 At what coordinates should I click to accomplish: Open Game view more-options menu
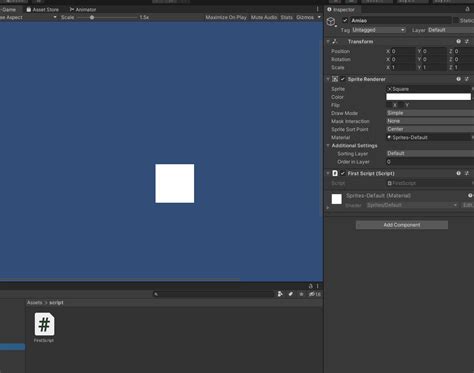318,9
